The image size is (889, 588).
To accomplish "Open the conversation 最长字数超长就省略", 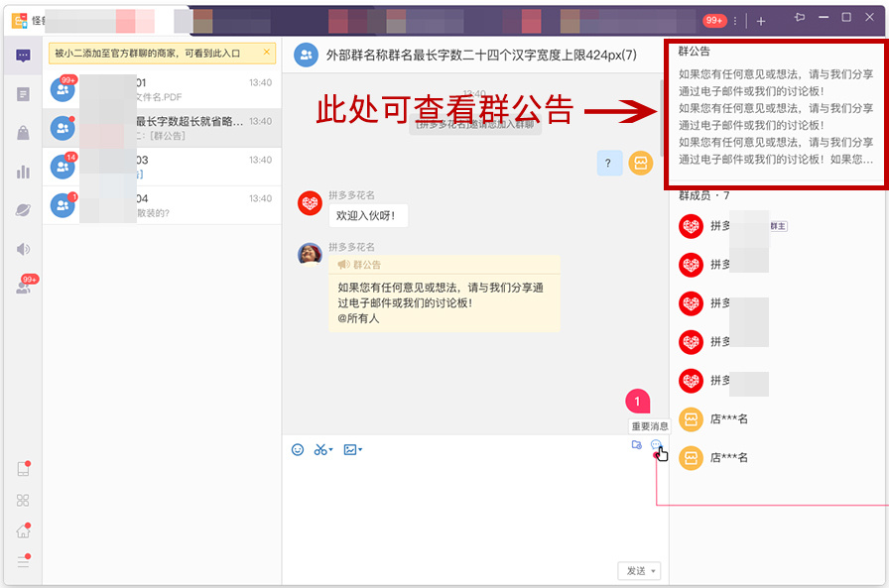I will (162, 128).
